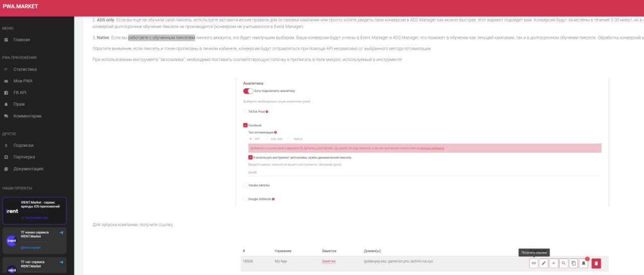Image resolution: width=644 pixels, height=275 pixels.
Task: Click the Название column header
Action: tap(283, 251)
